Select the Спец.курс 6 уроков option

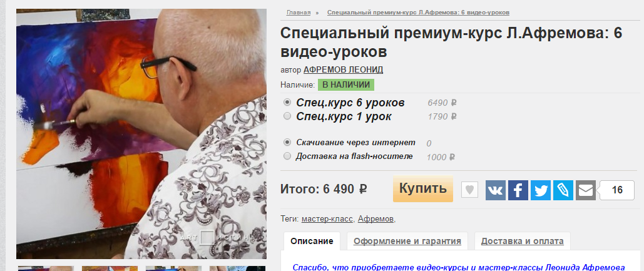tap(287, 102)
